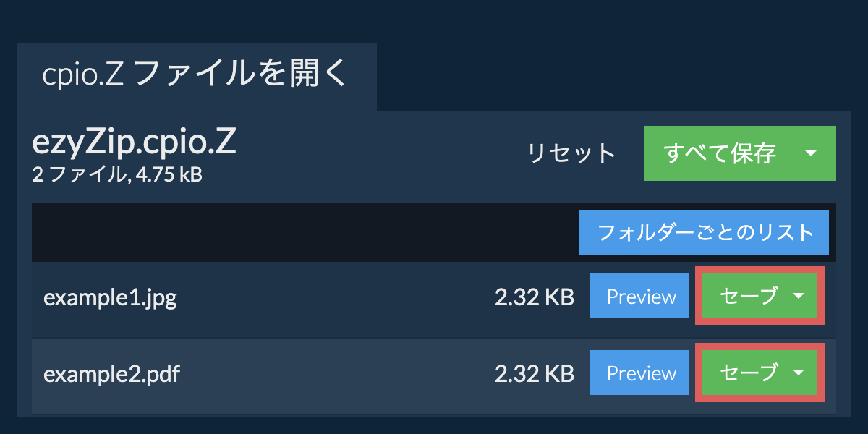This screenshot has width=868, height=434.
Task: Click the リセット link
Action: pyautogui.click(x=571, y=153)
